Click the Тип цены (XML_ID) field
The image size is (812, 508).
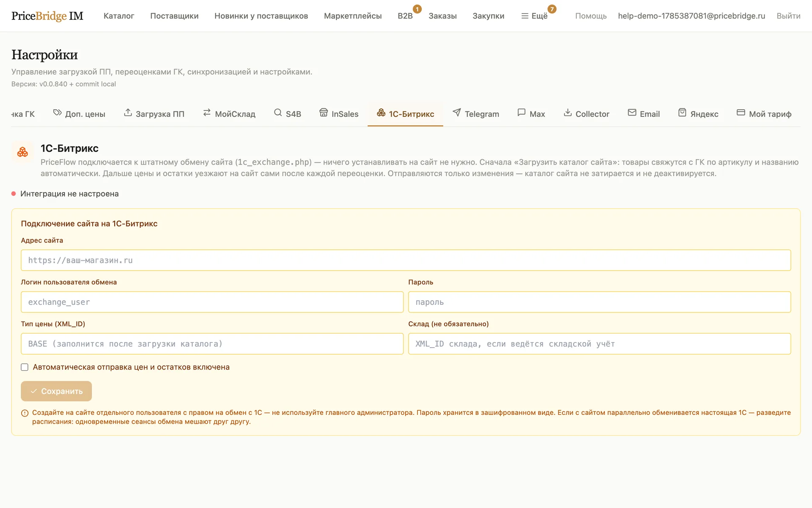[x=212, y=344]
